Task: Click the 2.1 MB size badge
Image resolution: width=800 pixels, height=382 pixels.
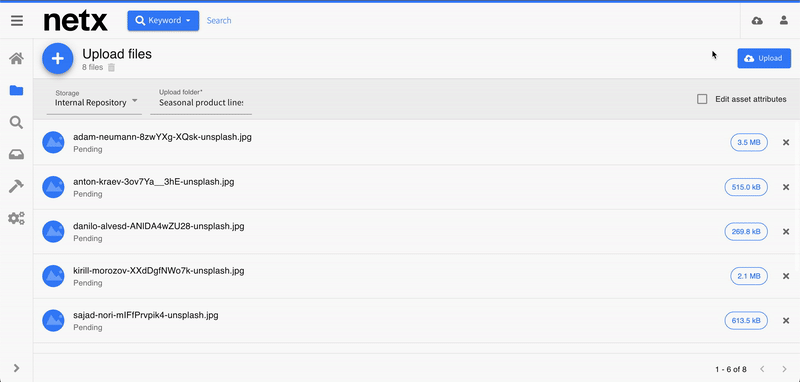Action: pyautogui.click(x=749, y=276)
